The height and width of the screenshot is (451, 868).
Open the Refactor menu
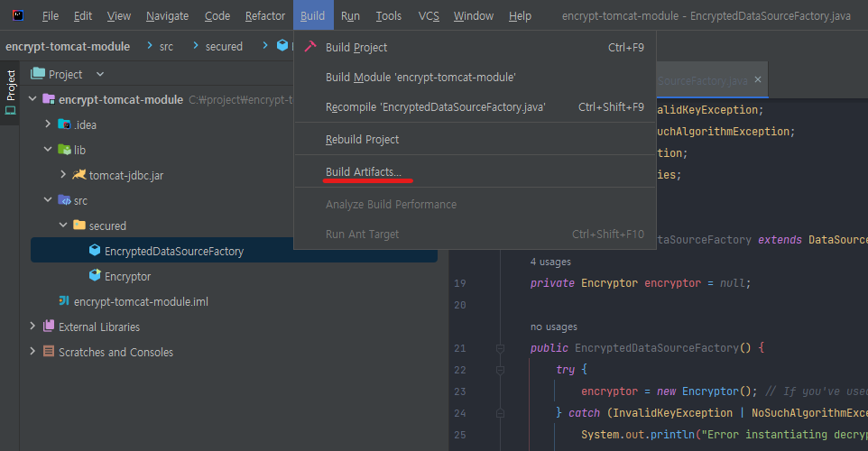(265, 16)
